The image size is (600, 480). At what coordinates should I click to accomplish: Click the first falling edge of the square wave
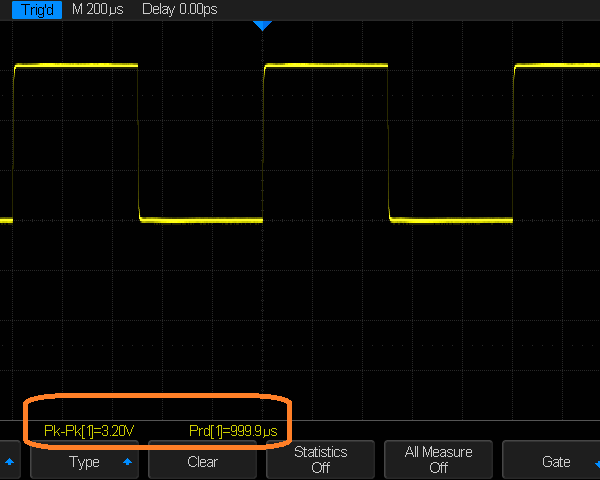(x=138, y=142)
